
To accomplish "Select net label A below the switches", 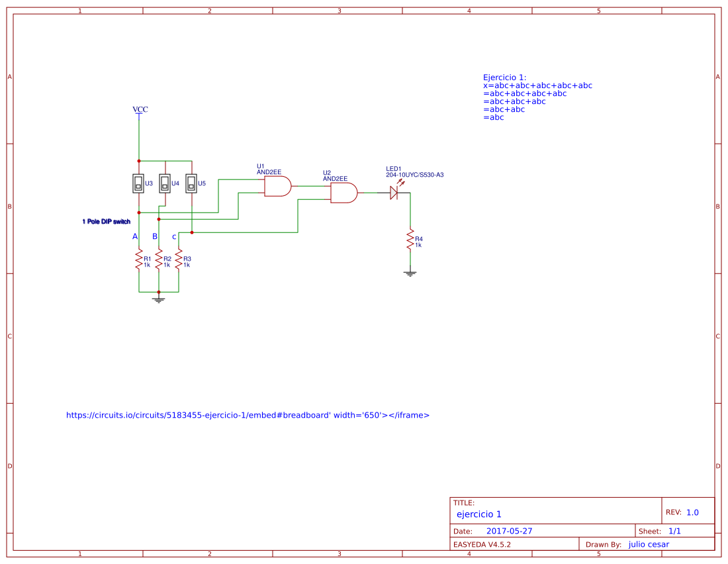I will tap(134, 235).
